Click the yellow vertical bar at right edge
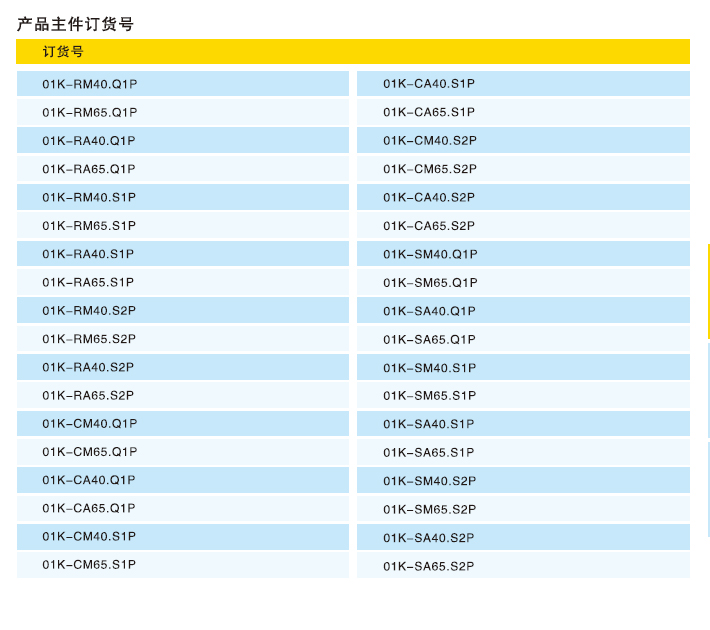The height and width of the screenshot is (630, 710). coord(708,291)
